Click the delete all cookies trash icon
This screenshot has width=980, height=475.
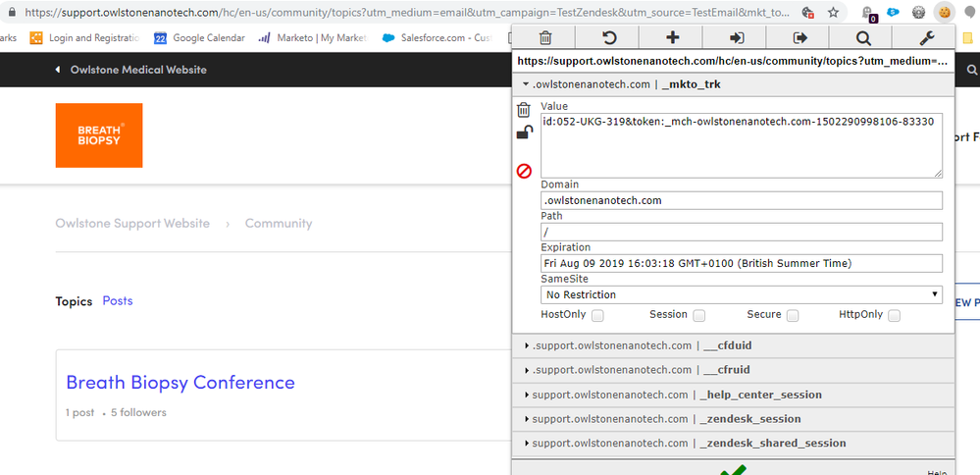[x=545, y=38]
